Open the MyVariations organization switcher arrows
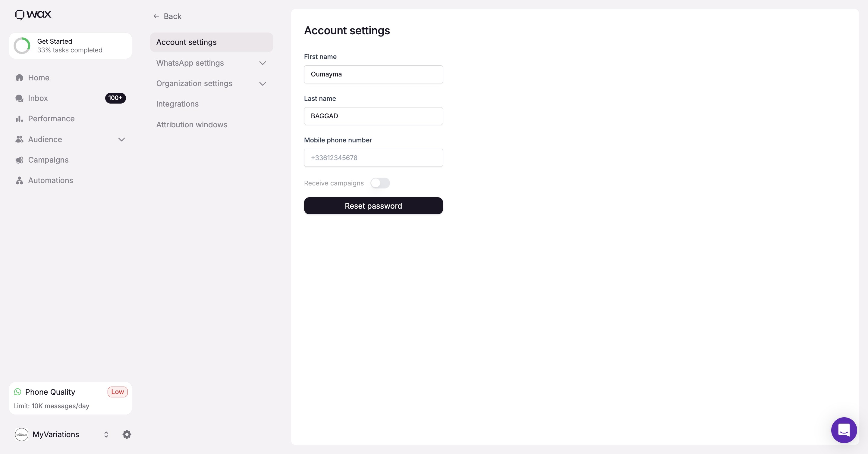This screenshot has height=454, width=868. pyautogui.click(x=106, y=434)
